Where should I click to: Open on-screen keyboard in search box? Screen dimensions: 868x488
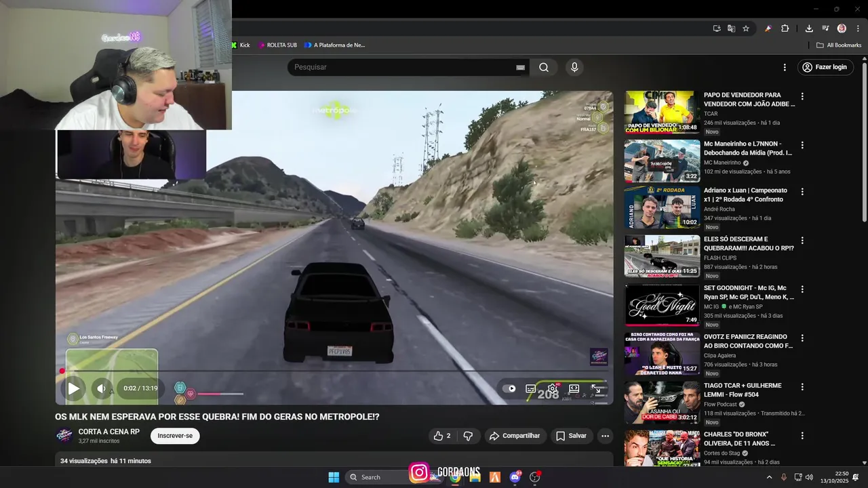pos(520,67)
